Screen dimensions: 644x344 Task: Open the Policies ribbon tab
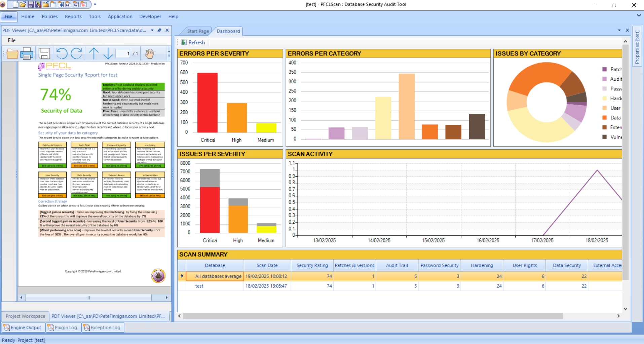(50, 16)
